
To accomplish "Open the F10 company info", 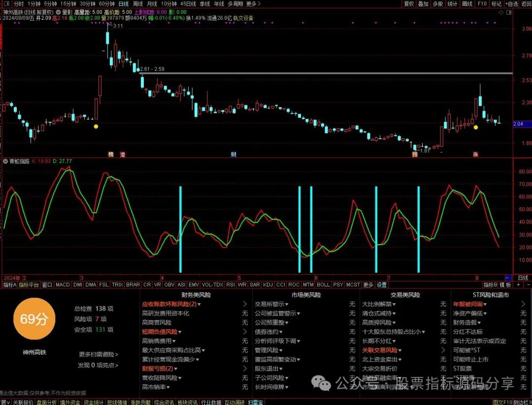I will click(482, 4).
